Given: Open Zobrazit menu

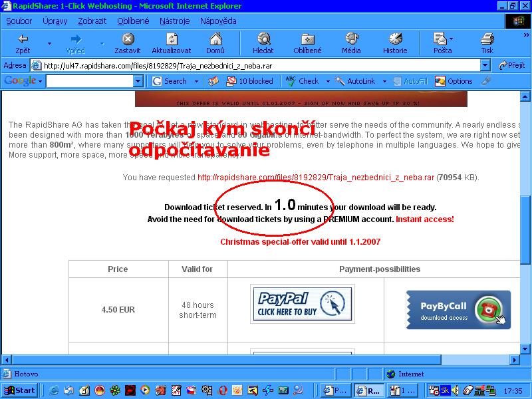Looking at the screenshot, I should pyautogui.click(x=92, y=21).
